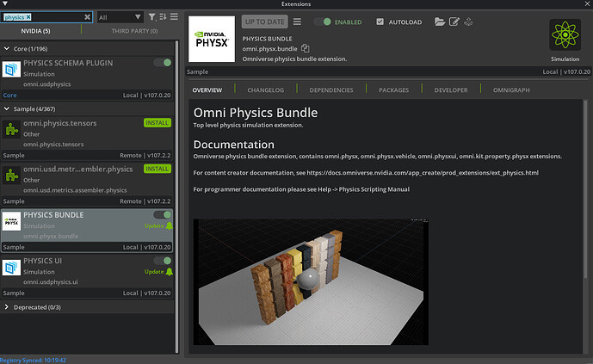
Task: Click the physics demo scene thumbnail
Action: tap(311, 281)
